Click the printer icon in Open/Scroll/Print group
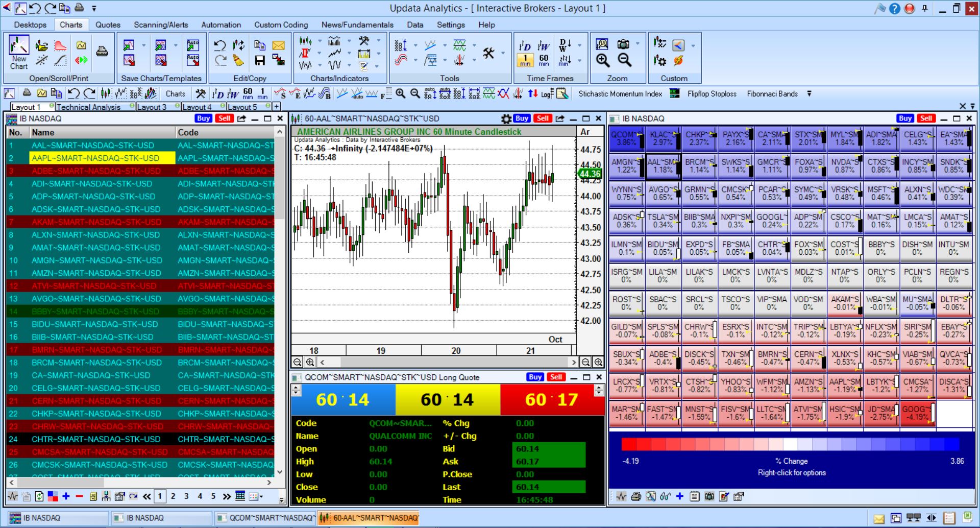 pos(102,51)
